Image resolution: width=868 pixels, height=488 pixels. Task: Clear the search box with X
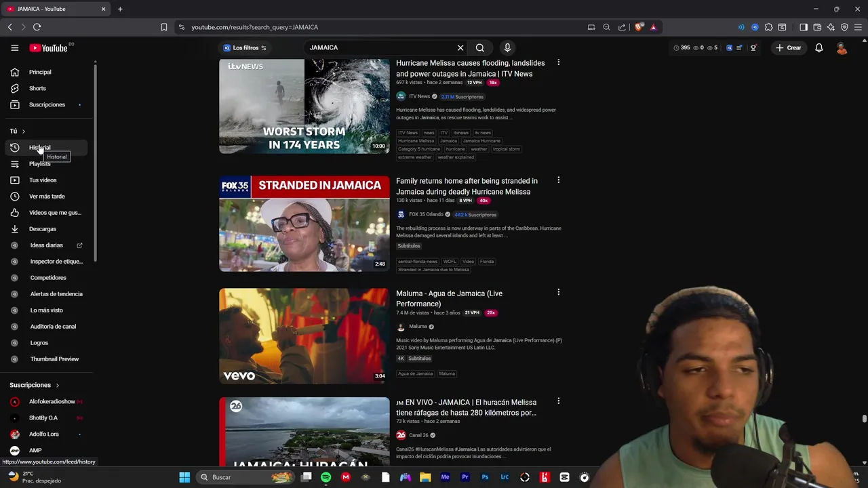coord(460,47)
